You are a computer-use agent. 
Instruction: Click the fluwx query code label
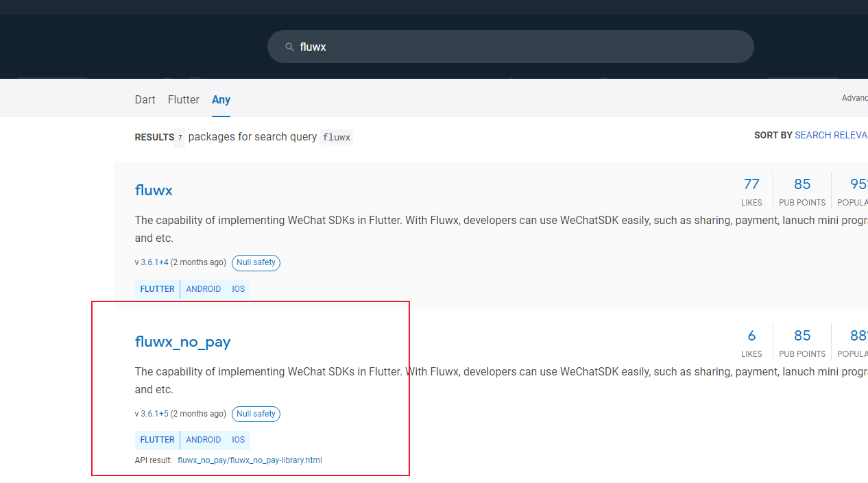(x=337, y=137)
